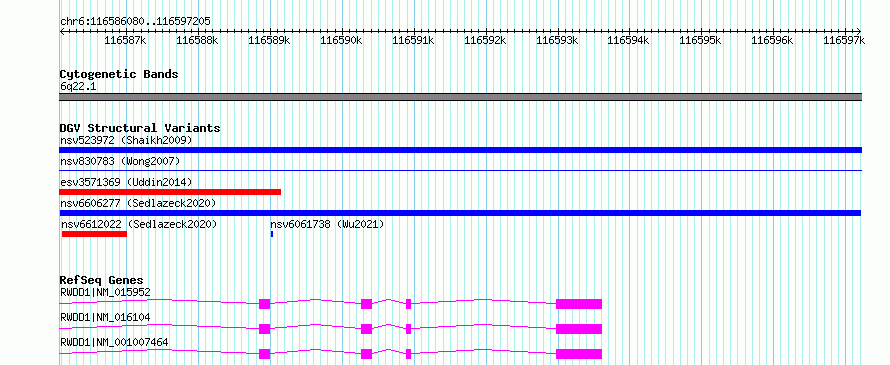Image resolution: width=890 pixels, height=365 pixels.
Task: Click the last large exon of NM_016104
Action: (578, 329)
